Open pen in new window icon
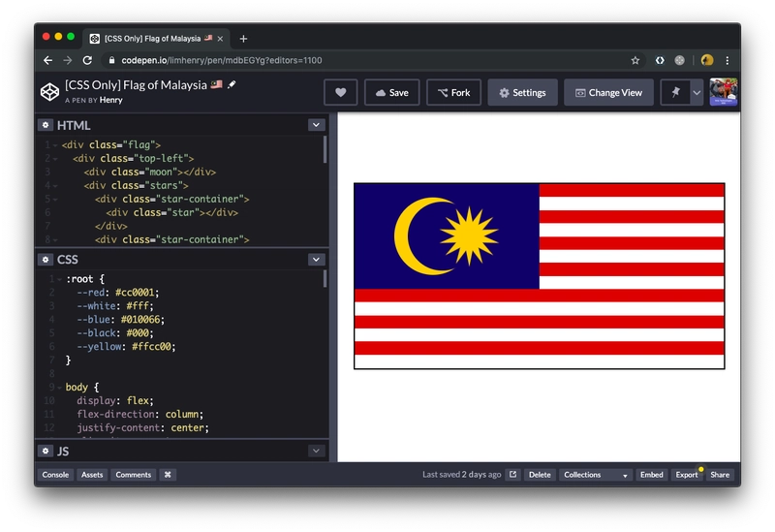The width and height of the screenshot is (775, 532). click(x=513, y=475)
